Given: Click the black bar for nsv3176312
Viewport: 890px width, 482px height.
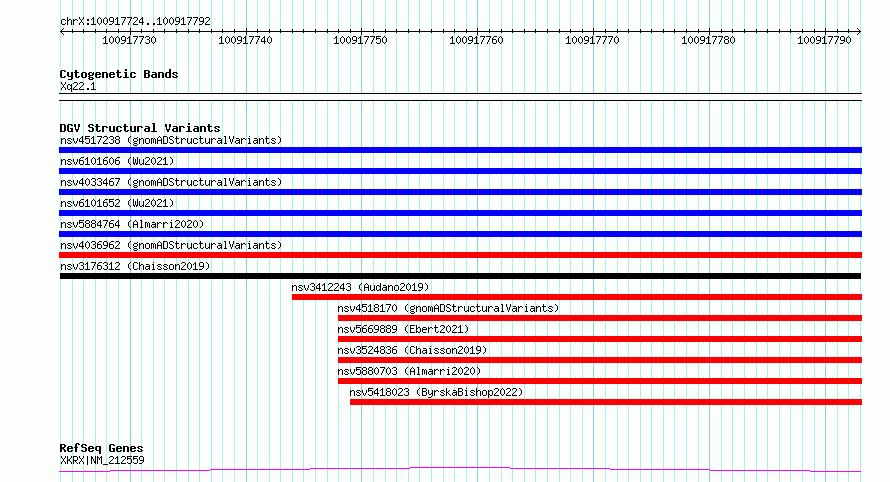Looking at the screenshot, I should 460,276.
